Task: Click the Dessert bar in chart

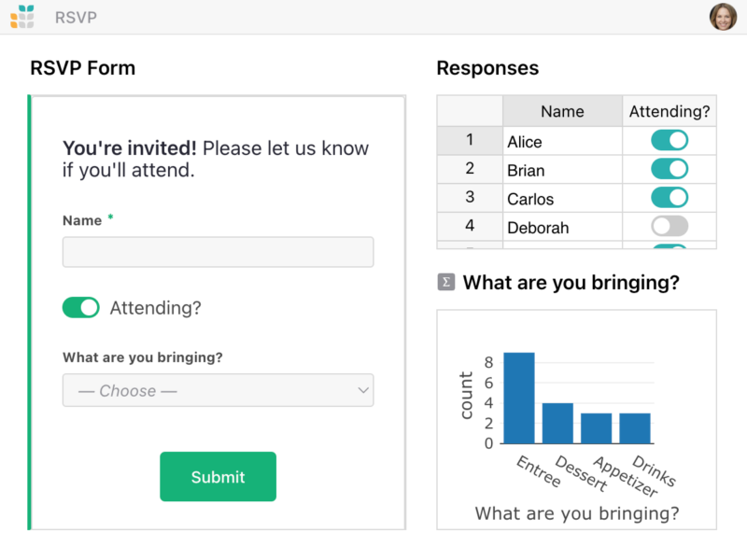Action: click(x=557, y=424)
